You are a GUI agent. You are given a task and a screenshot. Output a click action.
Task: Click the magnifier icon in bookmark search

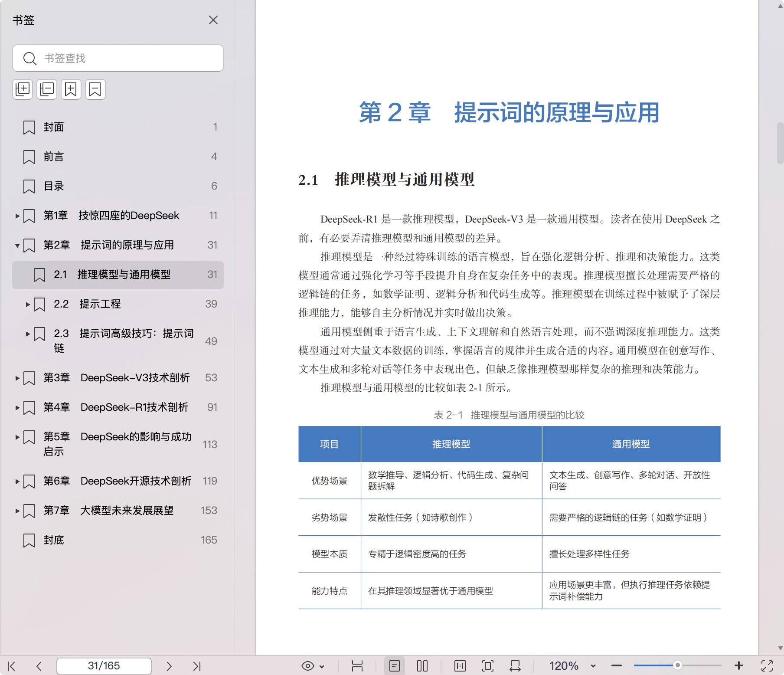[29, 58]
